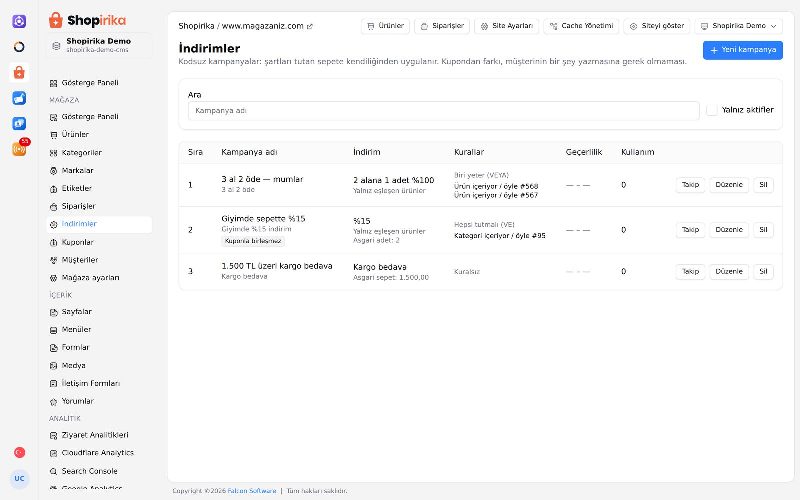Image resolution: width=800 pixels, height=500 pixels.
Task: Open the Shopirika Demo site selector in sidebar
Action: pyautogui.click(x=99, y=45)
